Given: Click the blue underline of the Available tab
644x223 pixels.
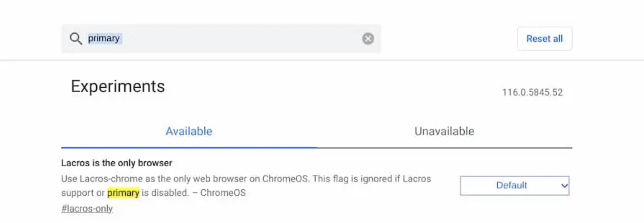Looking at the screenshot, I should [189, 147].
